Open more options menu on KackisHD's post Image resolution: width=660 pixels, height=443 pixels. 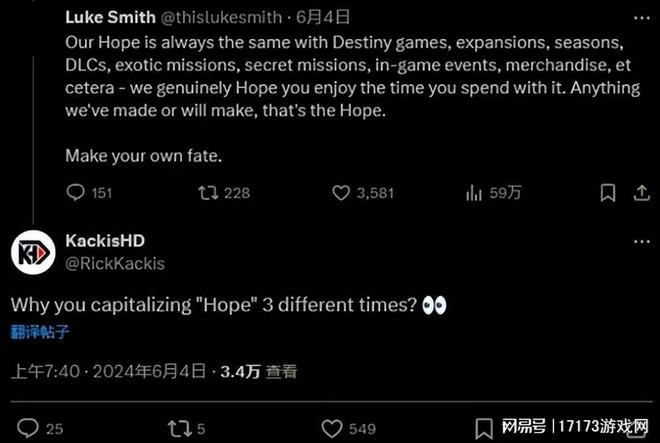click(x=637, y=243)
